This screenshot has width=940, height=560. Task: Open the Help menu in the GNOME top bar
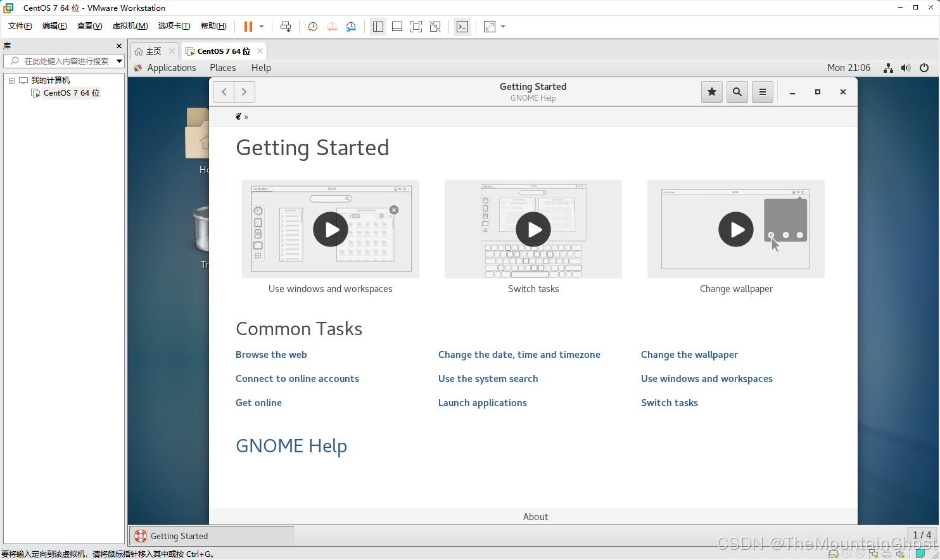(x=261, y=68)
